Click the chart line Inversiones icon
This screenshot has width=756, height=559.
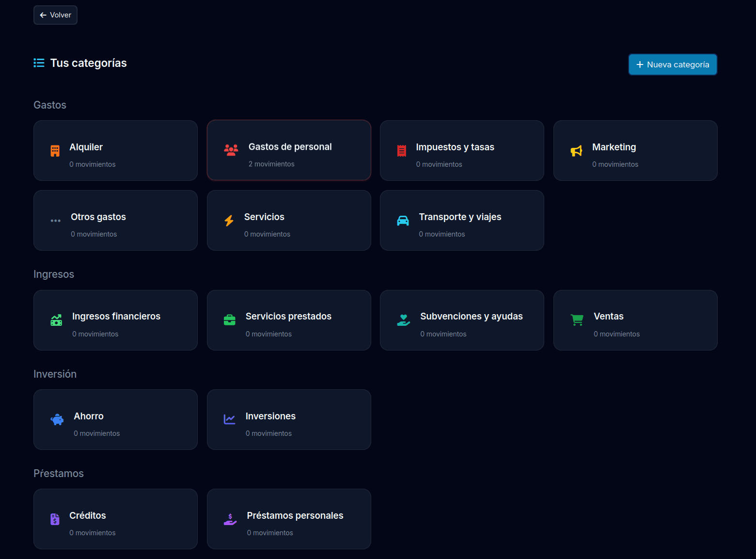[x=230, y=420]
